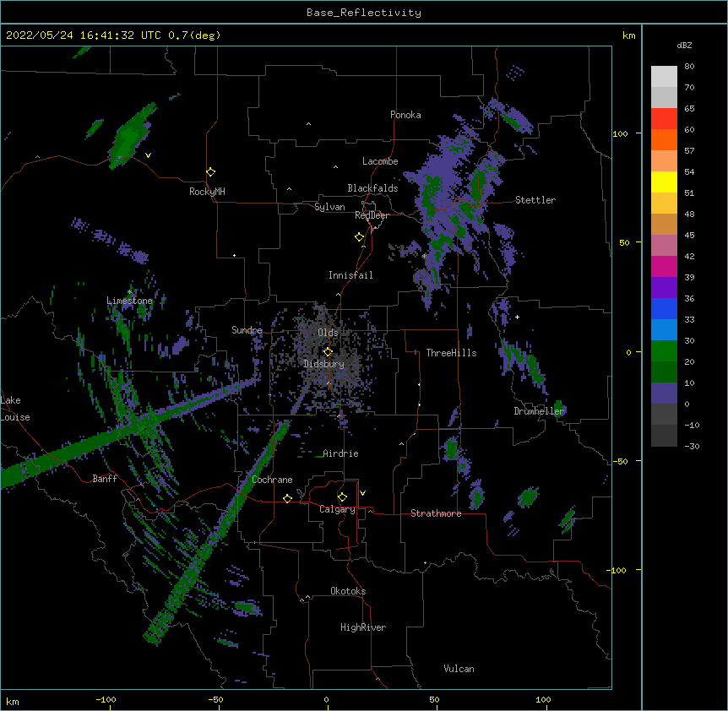Select the Strathmore label
The height and width of the screenshot is (711, 728).
pos(436,513)
